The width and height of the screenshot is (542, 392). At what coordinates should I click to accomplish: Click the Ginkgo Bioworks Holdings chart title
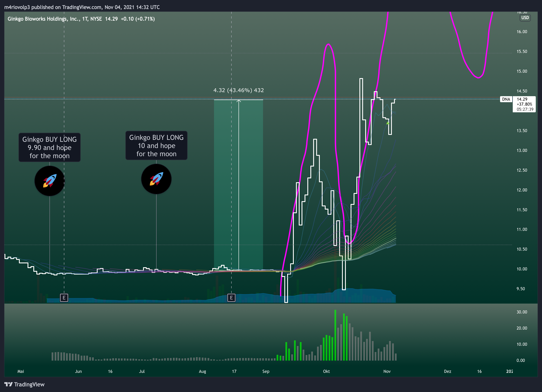click(55, 19)
